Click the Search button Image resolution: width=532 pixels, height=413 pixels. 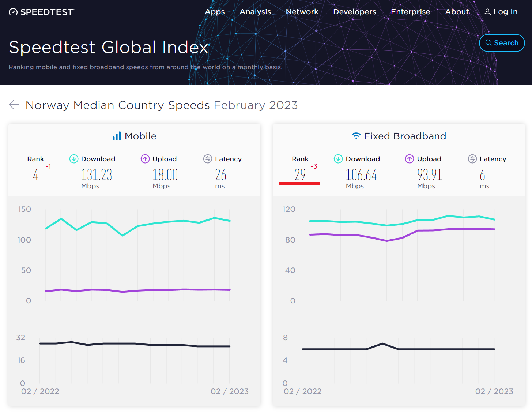click(502, 43)
